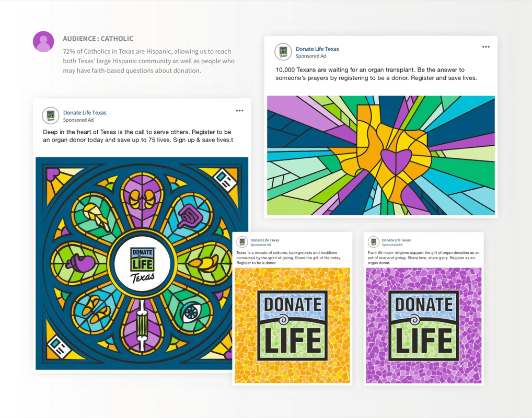Click the purple mosaic Donate Life image
The height and width of the screenshot is (418, 532).
click(423, 326)
